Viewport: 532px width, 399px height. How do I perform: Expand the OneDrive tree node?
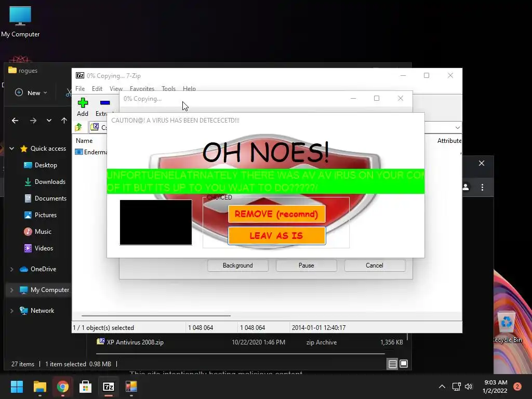click(x=11, y=269)
